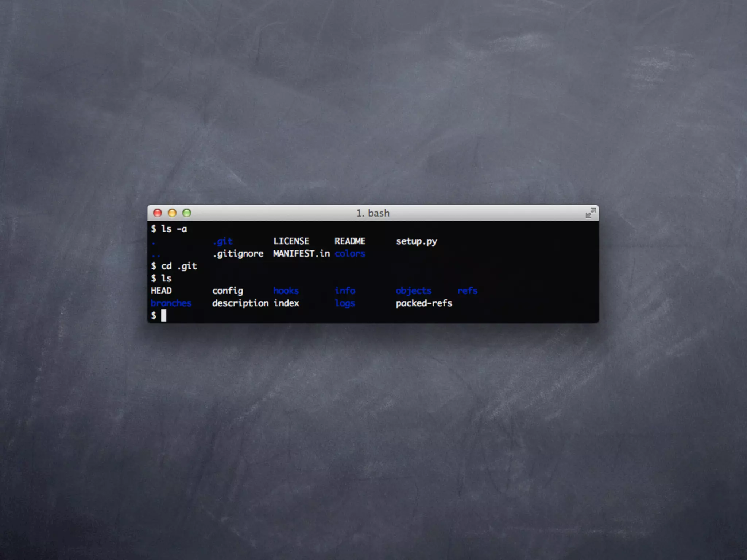The width and height of the screenshot is (747, 560).
Task: Click the red close window button
Action: click(158, 213)
